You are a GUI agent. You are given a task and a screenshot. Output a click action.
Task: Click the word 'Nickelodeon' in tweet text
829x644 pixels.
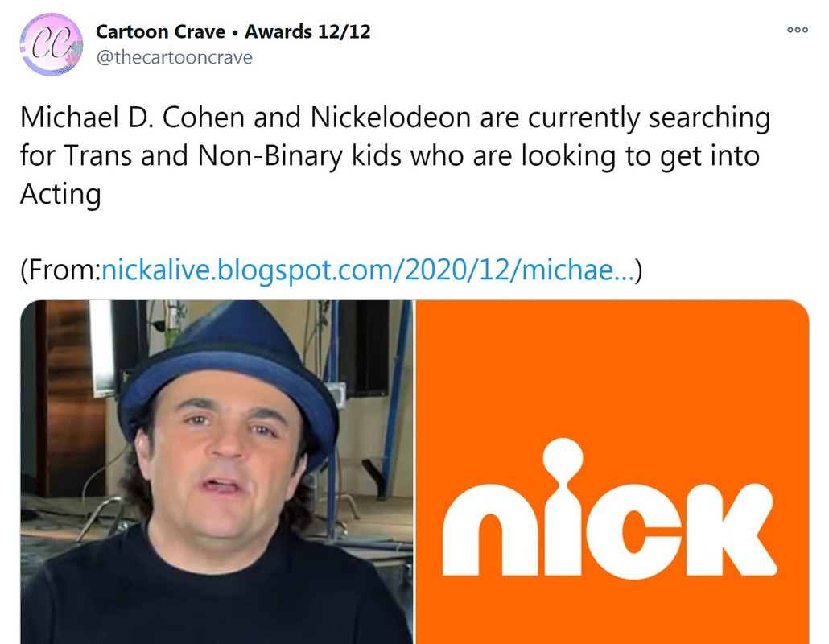click(390, 118)
